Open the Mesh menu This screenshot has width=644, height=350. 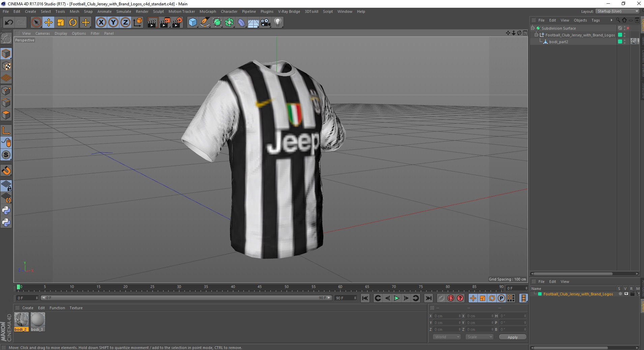pyautogui.click(x=74, y=11)
